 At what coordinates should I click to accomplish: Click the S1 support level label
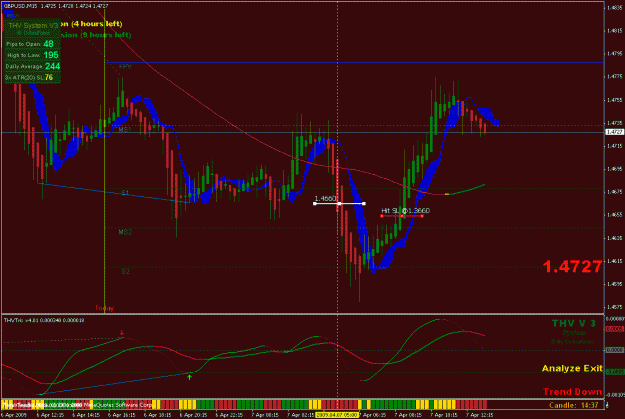(125, 193)
